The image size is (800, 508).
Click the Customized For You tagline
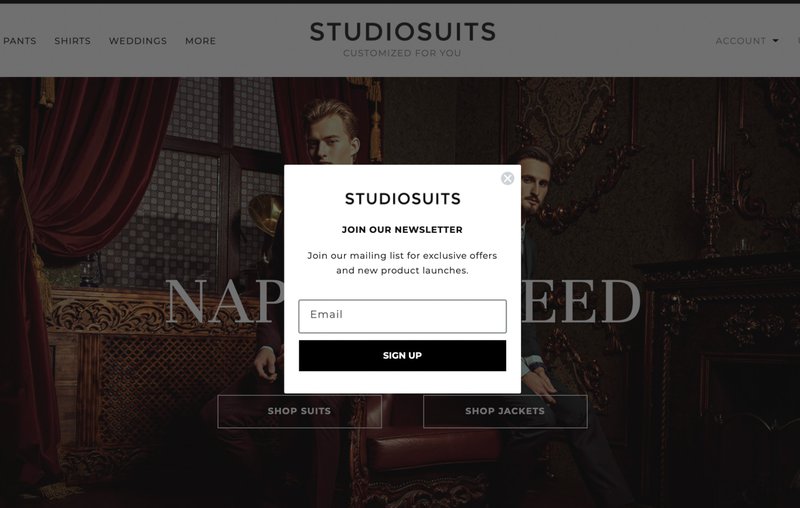click(x=402, y=53)
